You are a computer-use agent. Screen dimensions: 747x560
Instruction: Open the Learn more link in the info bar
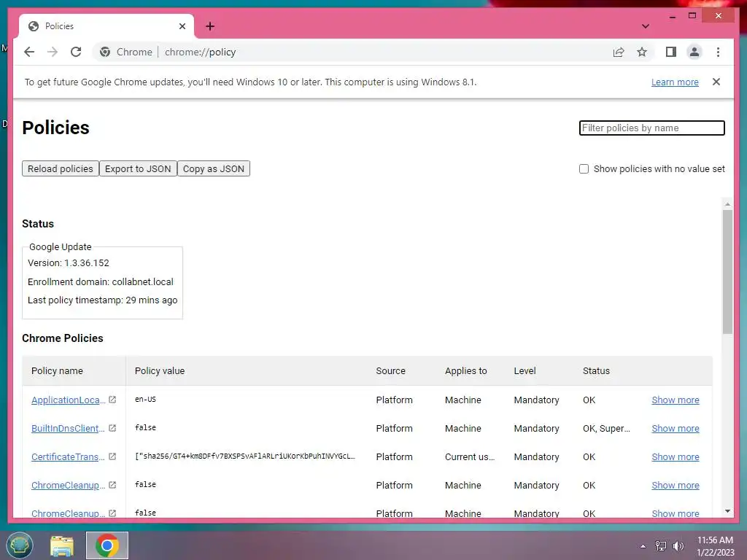coord(675,82)
